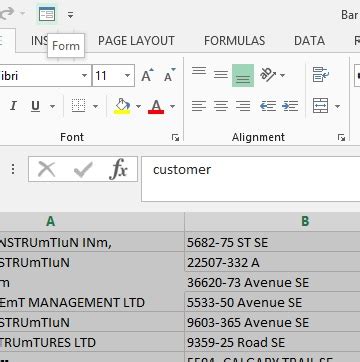
Task: Increase indent
Action: tap(290, 106)
